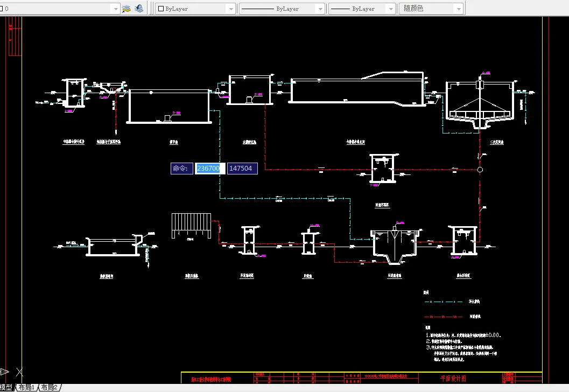
Task: Click the Layer Previous icon
Action: 139,9
